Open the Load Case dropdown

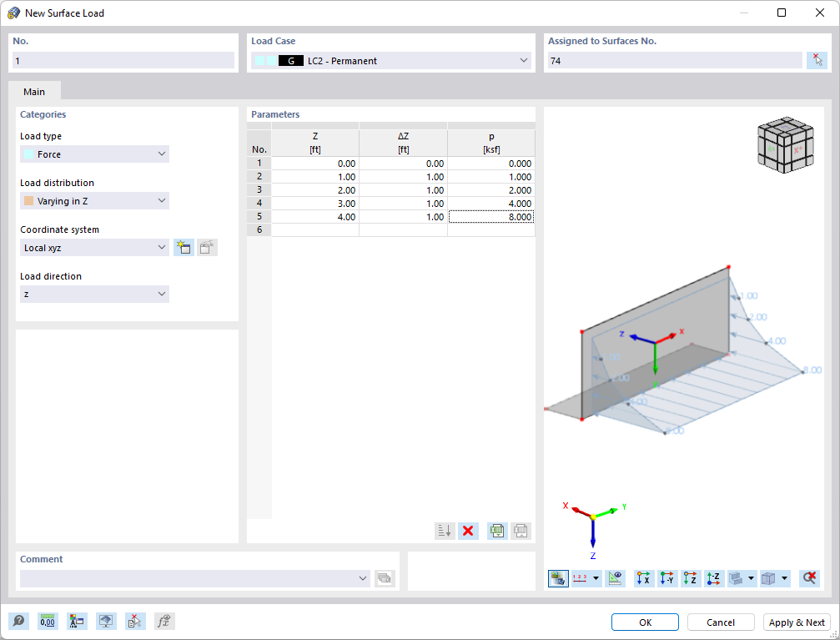click(x=524, y=60)
